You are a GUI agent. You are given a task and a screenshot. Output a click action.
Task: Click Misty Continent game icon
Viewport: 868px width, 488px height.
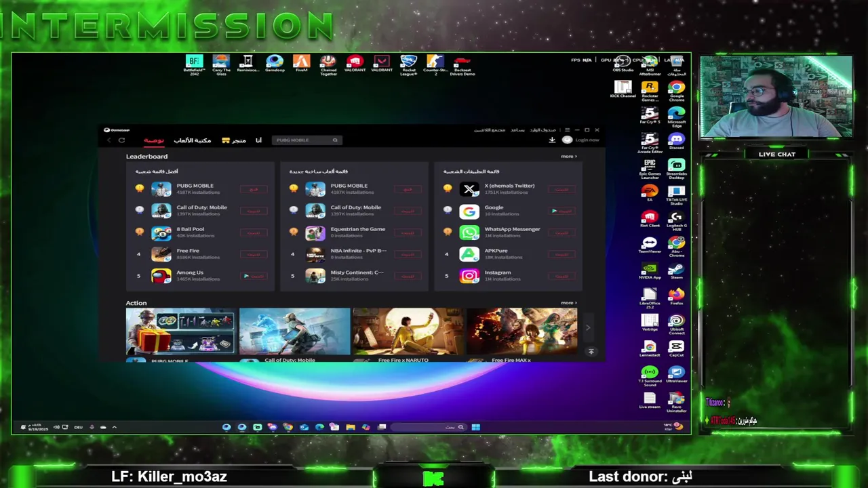[315, 276]
